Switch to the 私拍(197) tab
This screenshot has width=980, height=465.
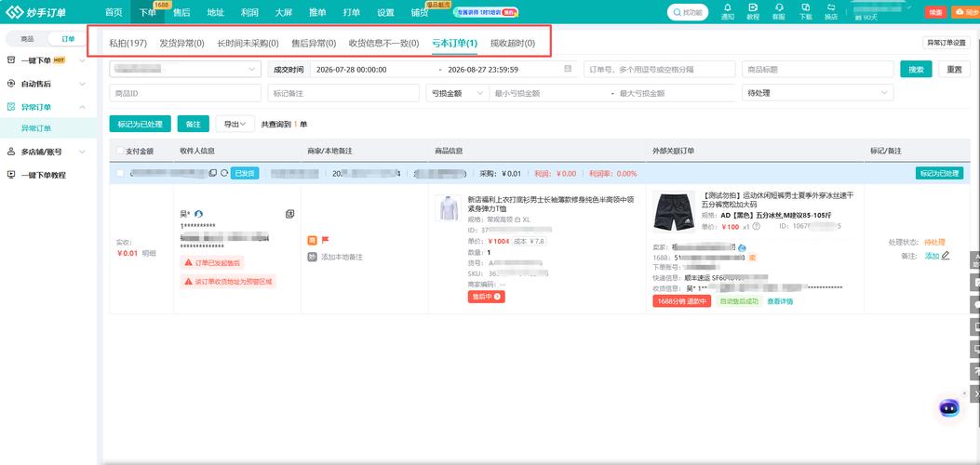[x=128, y=43]
